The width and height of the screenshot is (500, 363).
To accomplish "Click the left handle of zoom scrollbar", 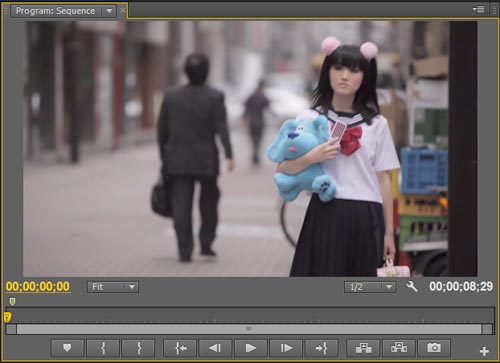I will click(11, 329).
